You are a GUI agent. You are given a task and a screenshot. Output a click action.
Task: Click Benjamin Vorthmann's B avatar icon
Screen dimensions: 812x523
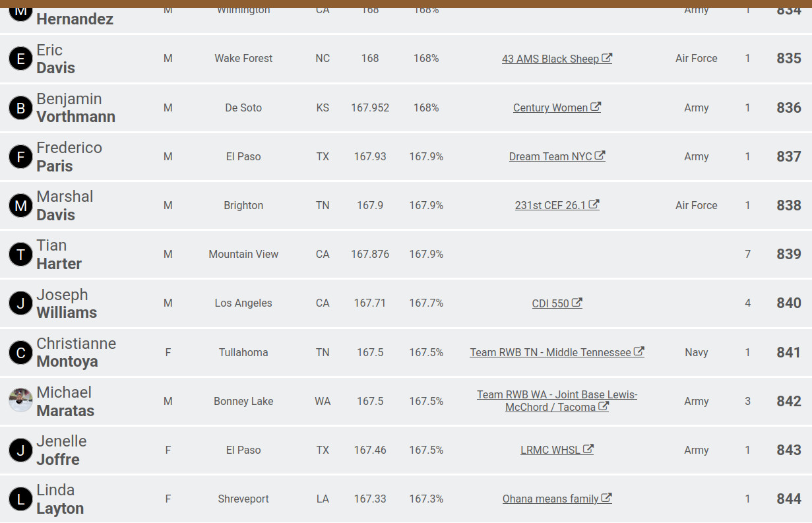coord(20,108)
